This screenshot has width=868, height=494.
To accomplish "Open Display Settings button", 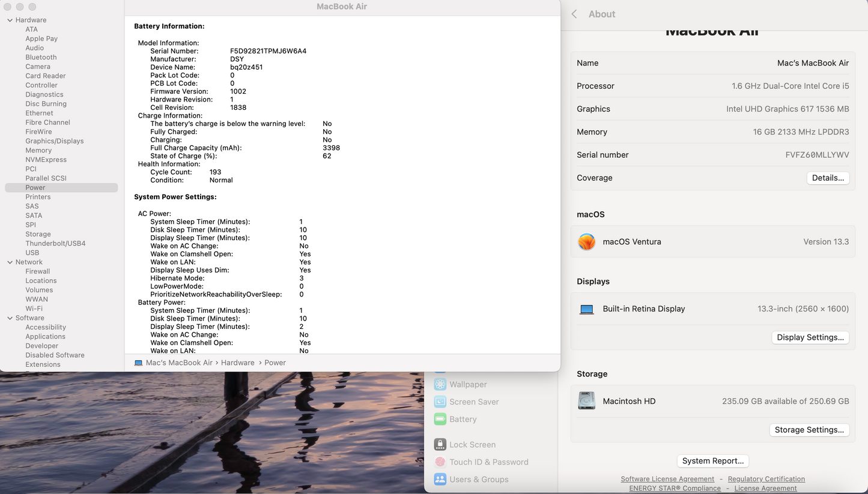I will click(x=810, y=337).
